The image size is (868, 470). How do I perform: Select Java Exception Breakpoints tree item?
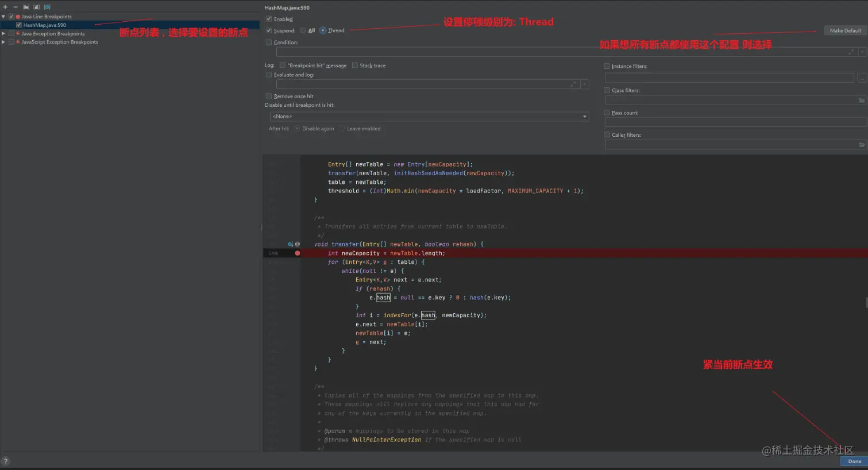point(53,33)
